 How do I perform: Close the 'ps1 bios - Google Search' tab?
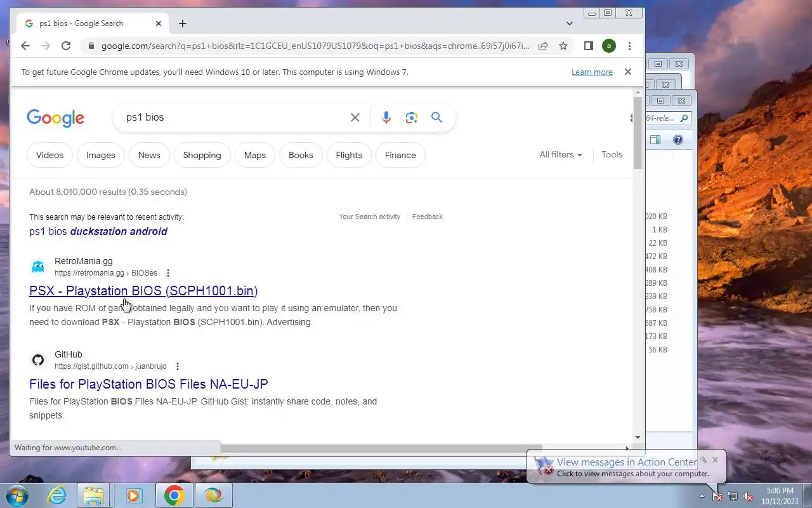click(x=159, y=23)
